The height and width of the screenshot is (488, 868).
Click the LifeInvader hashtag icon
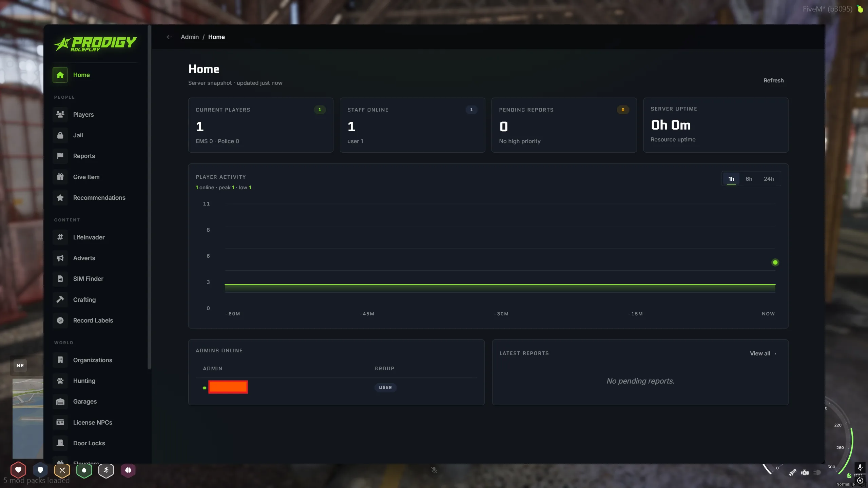(x=60, y=237)
